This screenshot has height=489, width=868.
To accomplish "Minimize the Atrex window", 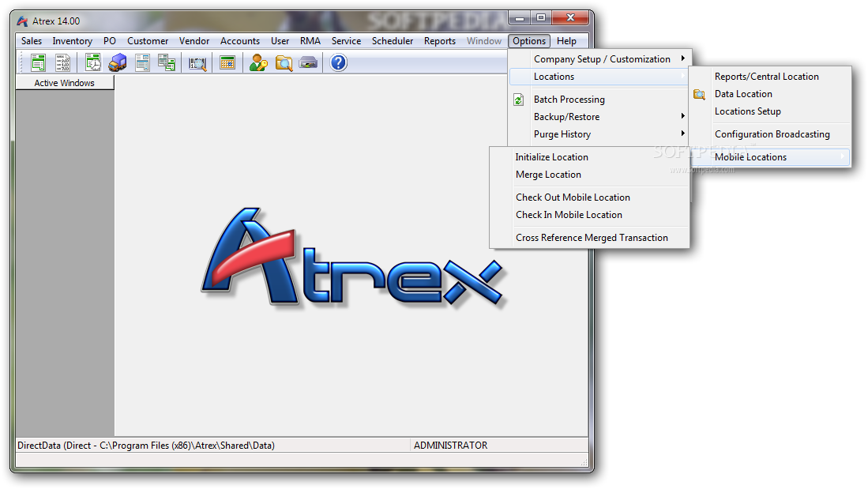I will tap(519, 18).
